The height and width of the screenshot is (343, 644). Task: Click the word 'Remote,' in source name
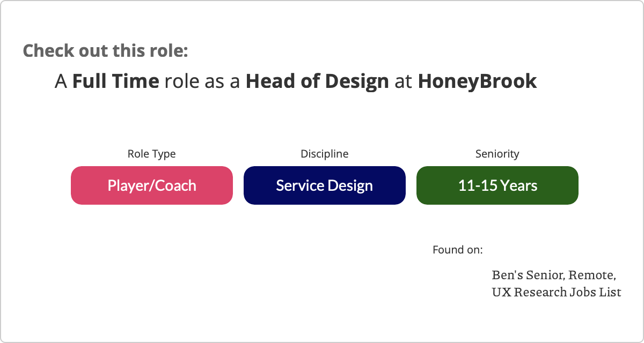(x=592, y=275)
